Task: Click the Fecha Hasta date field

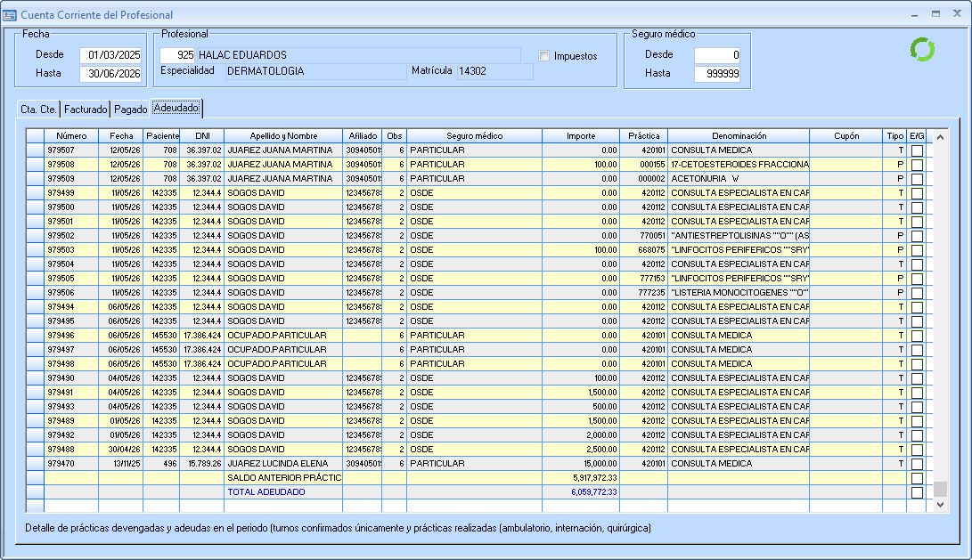Action: 110,74
